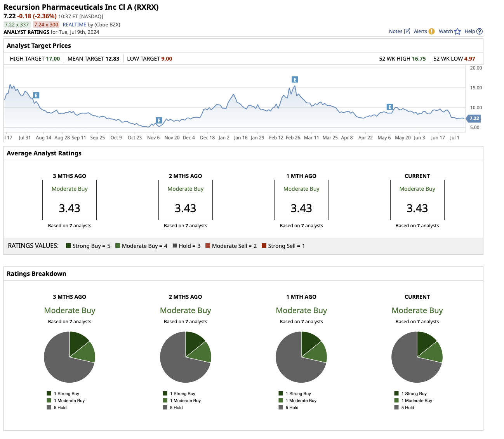The image size is (504, 439).
Task: Click the Strong Buy slice in 3 Mths Ago pie
Action: click(x=77, y=341)
